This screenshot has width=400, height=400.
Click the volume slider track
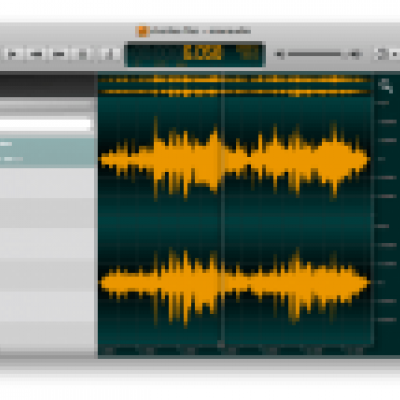pyautogui.click(x=315, y=54)
